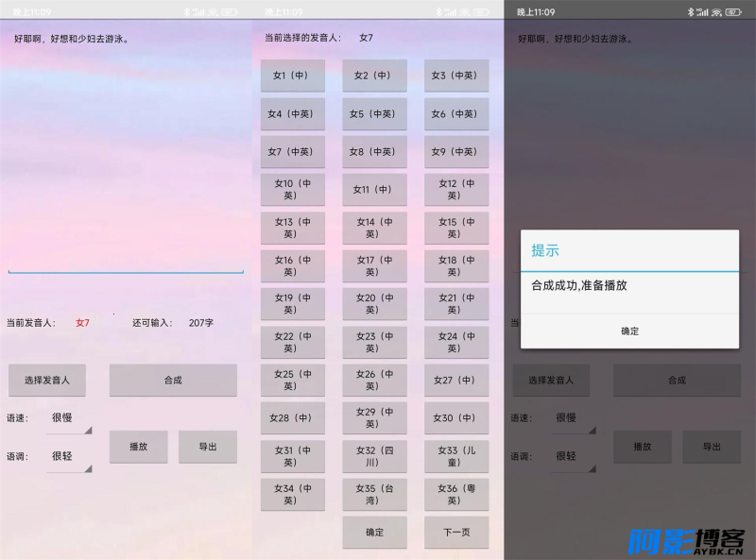Select voice 女20（中英）
756x560 pixels.
[374, 304]
